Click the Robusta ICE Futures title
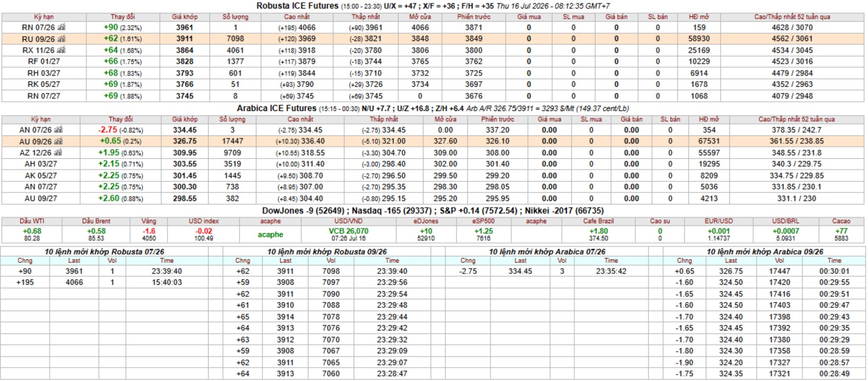Image resolution: width=868 pixels, height=381 pixels. click(297, 6)
